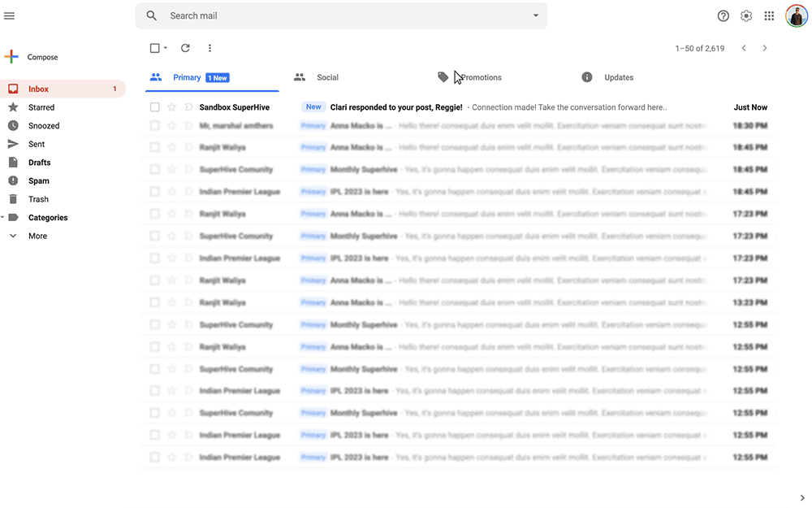Click the Sent arrow icon
The width and height of the screenshot is (812, 508).
(13, 144)
